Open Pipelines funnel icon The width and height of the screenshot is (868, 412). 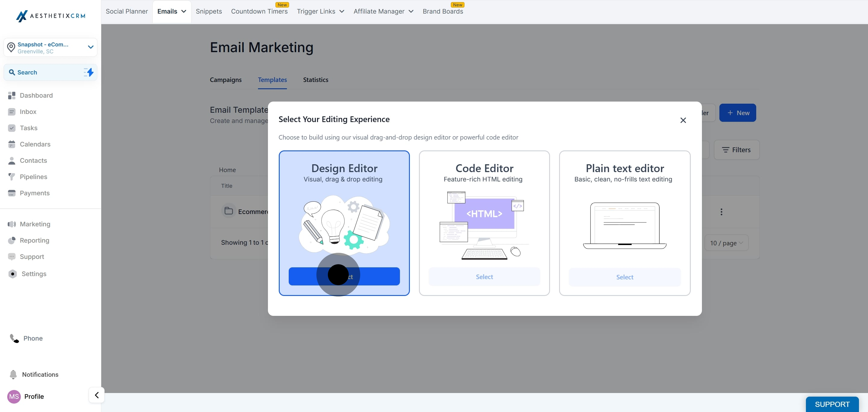12,177
